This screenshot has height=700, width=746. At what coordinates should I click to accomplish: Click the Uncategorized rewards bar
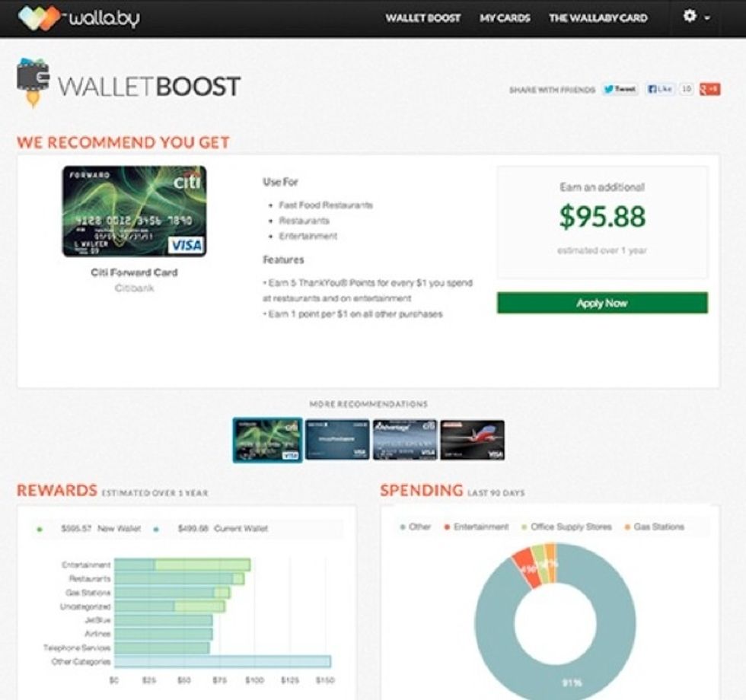(170, 606)
